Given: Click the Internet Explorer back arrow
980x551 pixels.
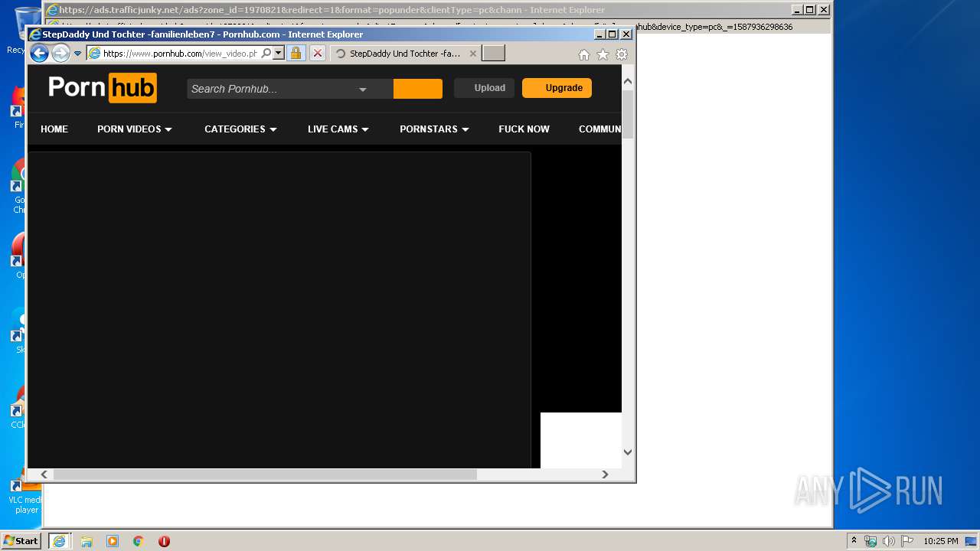Looking at the screenshot, I should pyautogui.click(x=39, y=54).
